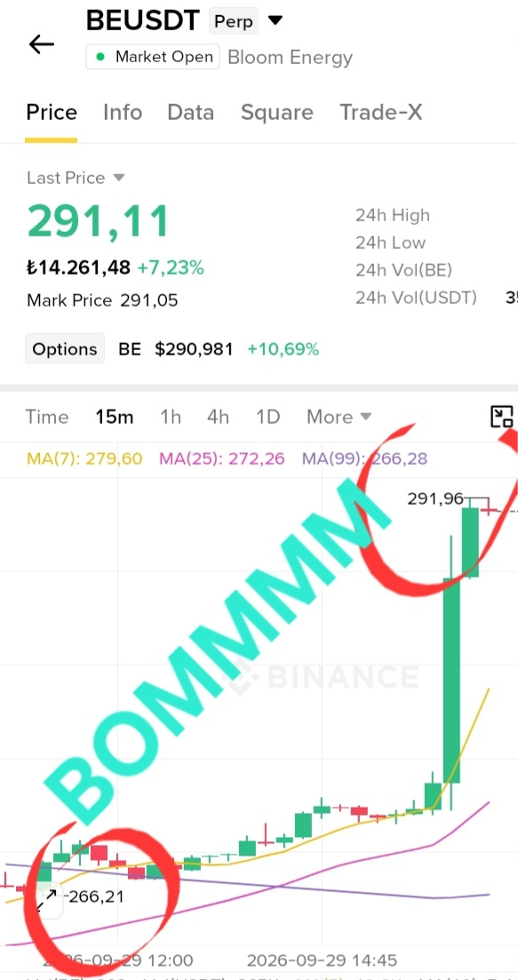Select the Trade-X tab
518x980 pixels.
click(380, 113)
